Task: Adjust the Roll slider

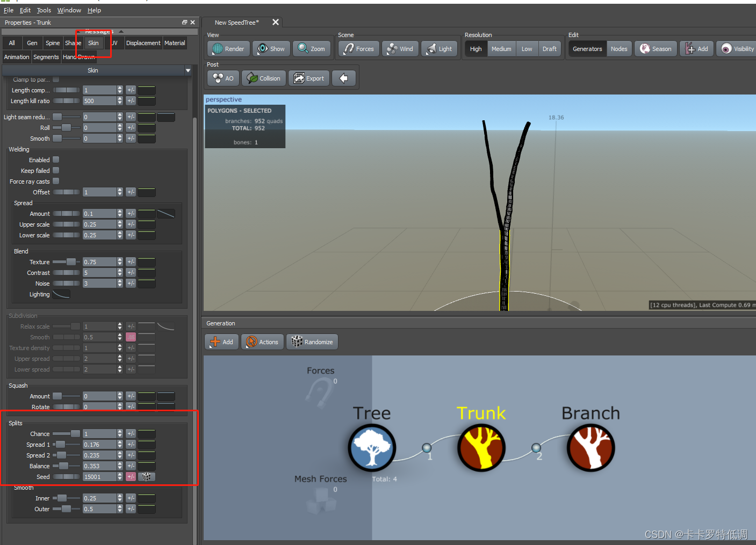Action: click(x=66, y=128)
